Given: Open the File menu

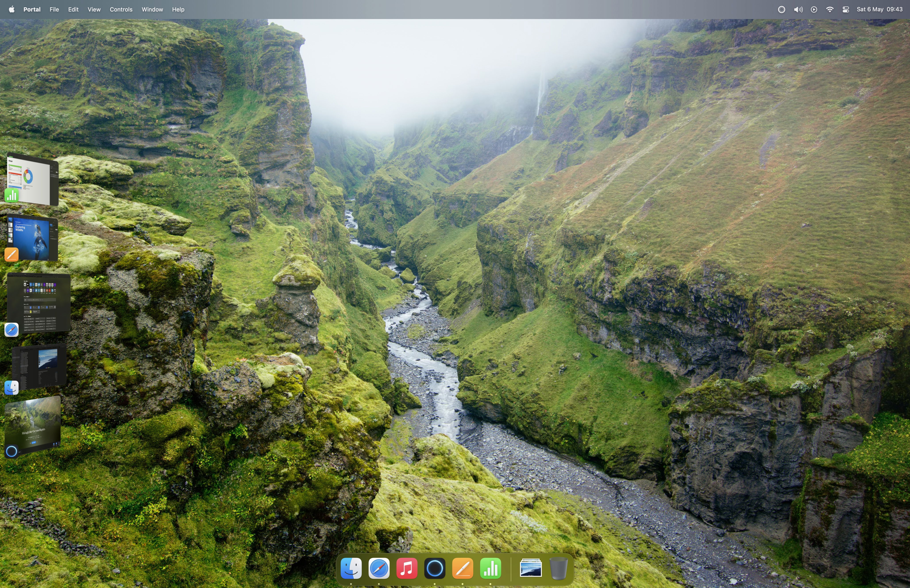Looking at the screenshot, I should pos(54,9).
